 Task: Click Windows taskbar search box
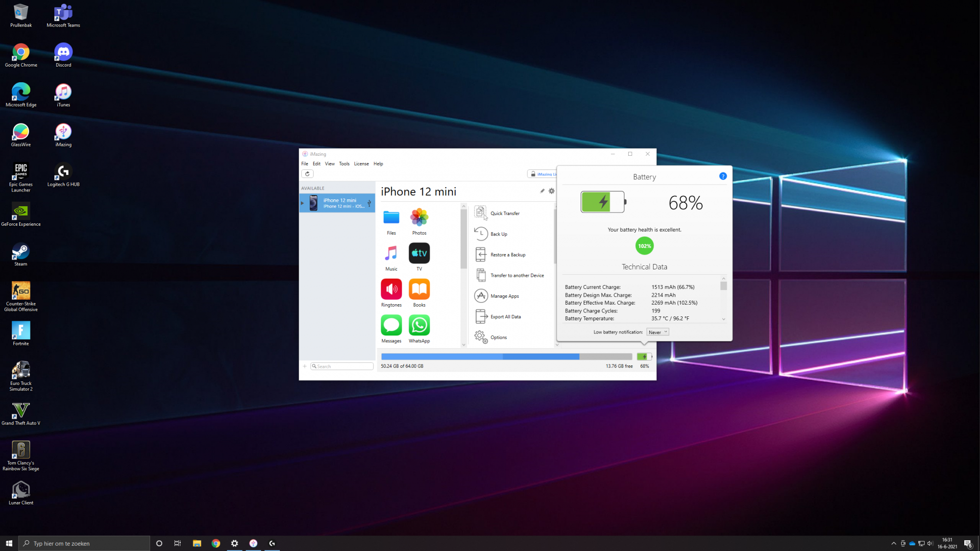click(x=84, y=543)
